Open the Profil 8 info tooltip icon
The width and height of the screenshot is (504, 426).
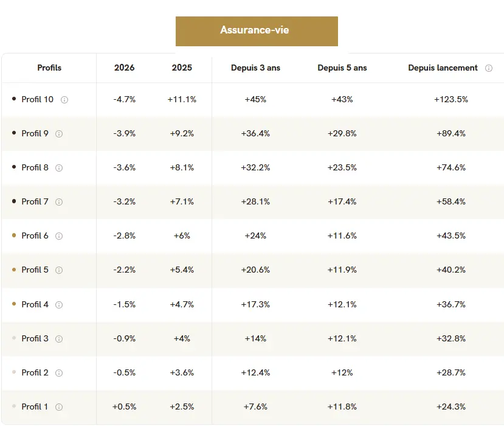tap(59, 168)
